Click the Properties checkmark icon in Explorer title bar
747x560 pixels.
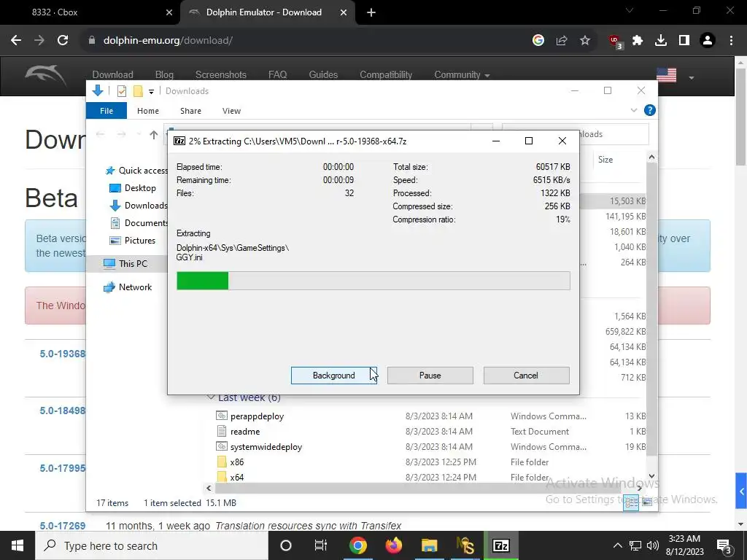[122, 91]
